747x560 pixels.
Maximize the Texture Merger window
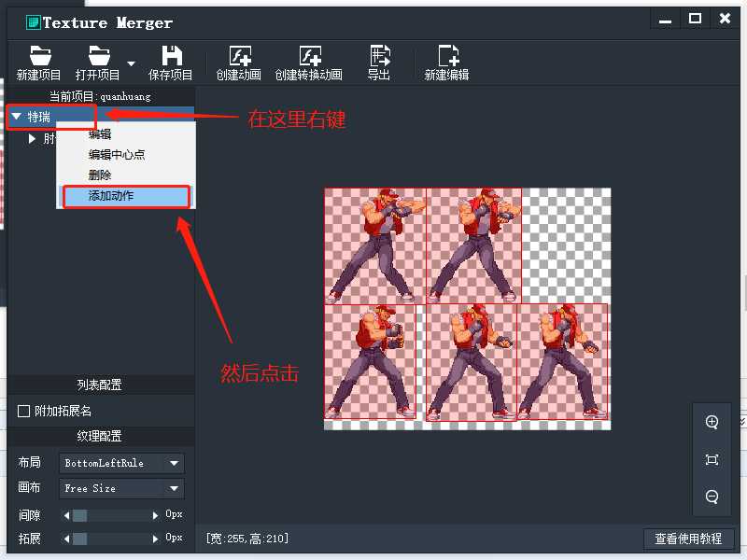(x=695, y=19)
